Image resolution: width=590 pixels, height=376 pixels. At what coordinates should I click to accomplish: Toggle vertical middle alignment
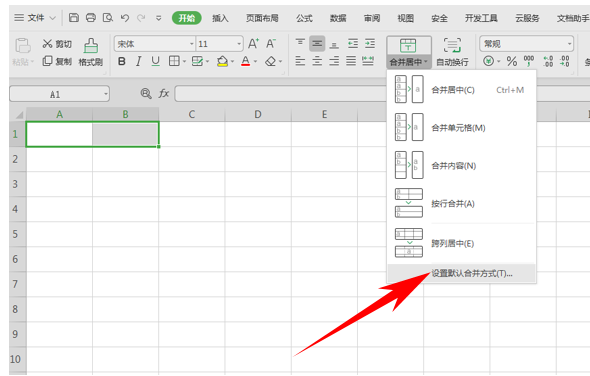click(x=317, y=44)
